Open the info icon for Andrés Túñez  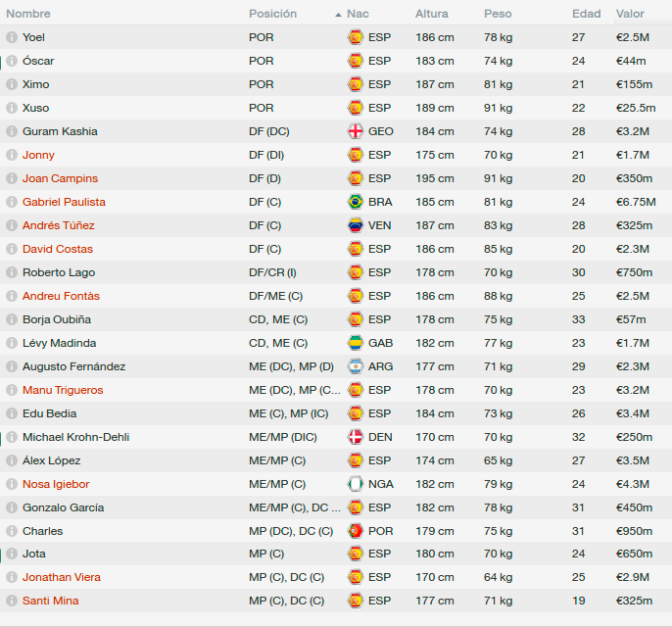(x=12, y=225)
